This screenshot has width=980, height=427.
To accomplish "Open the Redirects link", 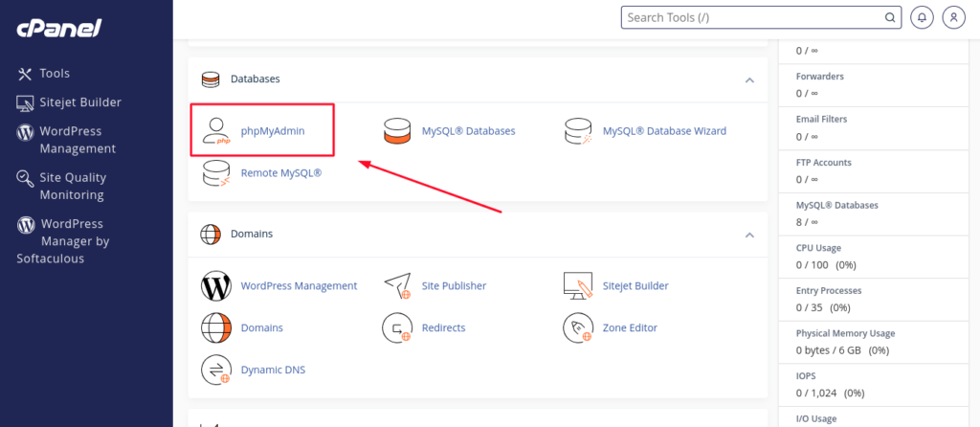I will (443, 327).
